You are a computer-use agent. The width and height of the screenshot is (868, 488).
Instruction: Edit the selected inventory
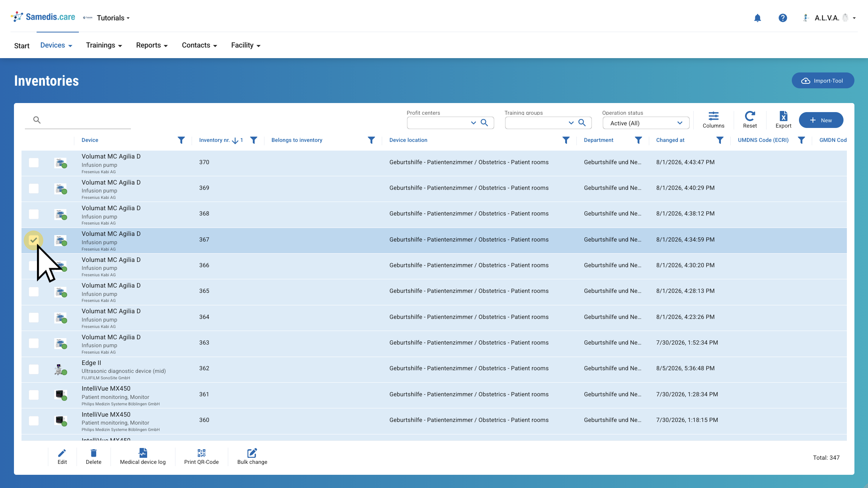(x=62, y=457)
